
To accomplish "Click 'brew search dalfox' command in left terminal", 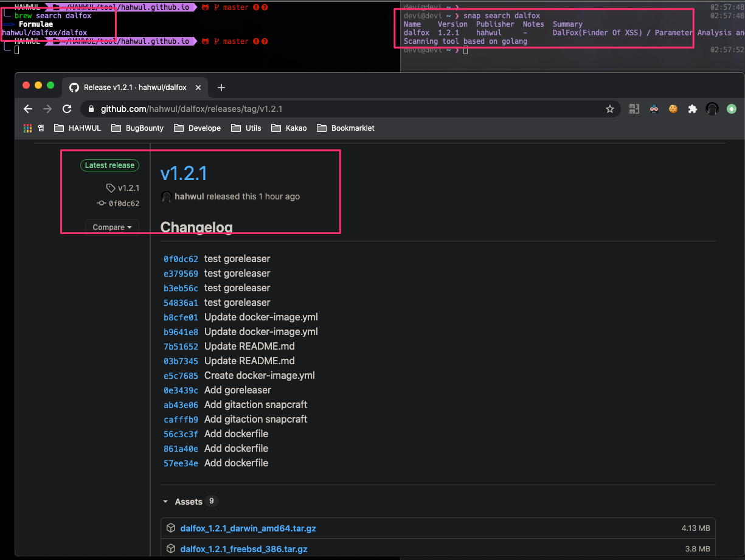I will click(x=53, y=16).
